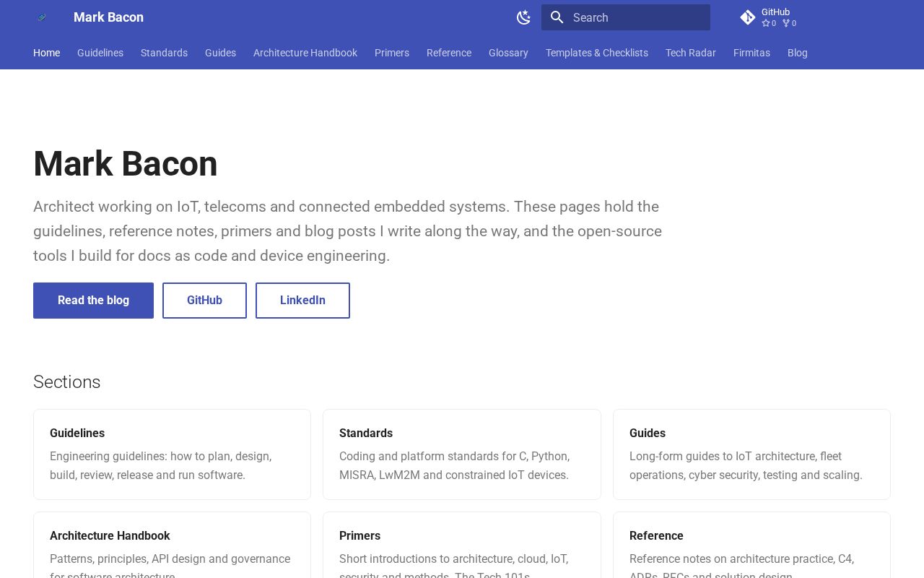Go to the Blog tab
924x578 pixels.
[798, 53]
